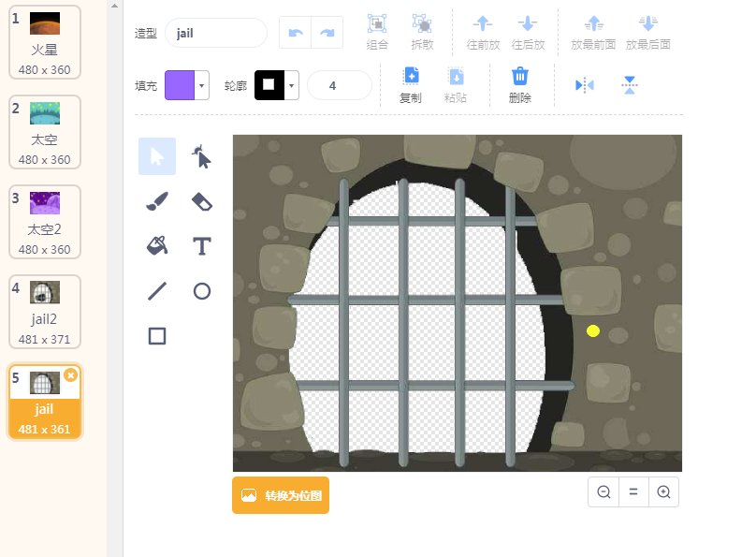The image size is (756, 557).
Task: Click the costume name field jail
Action: [216, 33]
